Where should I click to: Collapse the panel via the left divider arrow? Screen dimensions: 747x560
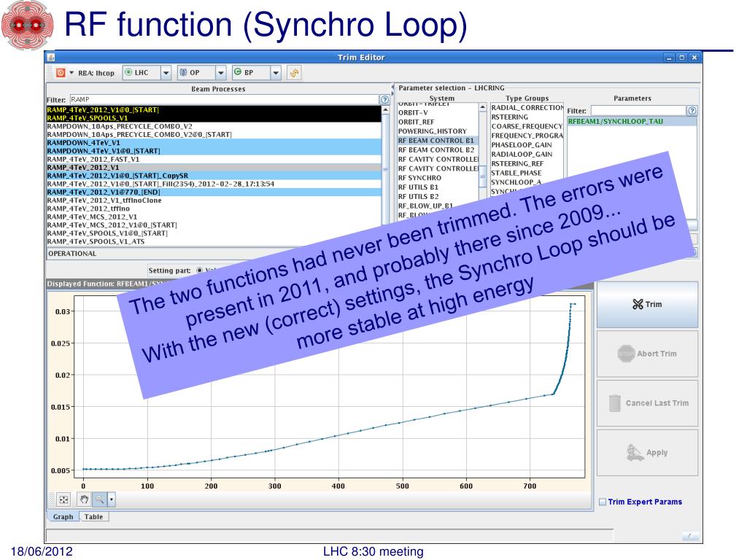[393, 87]
